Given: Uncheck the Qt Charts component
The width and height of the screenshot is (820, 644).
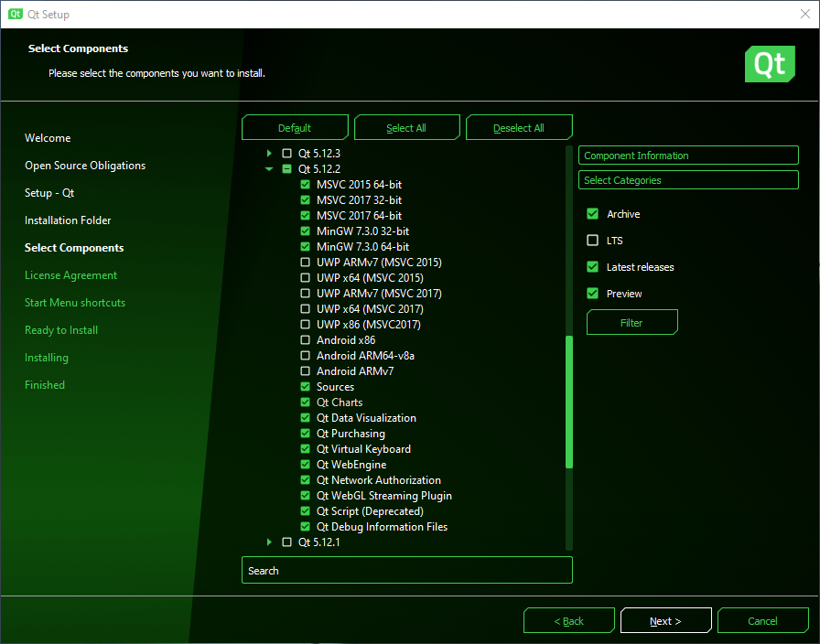Looking at the screenshot, I should coord(306,402).
